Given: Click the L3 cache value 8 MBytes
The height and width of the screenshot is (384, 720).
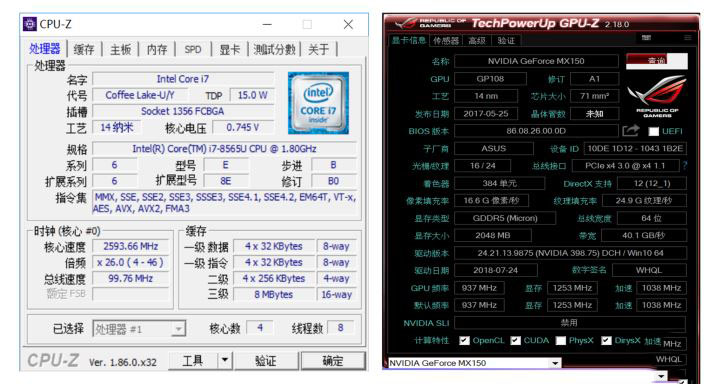Looking at the screenshot, I should 274,294.
